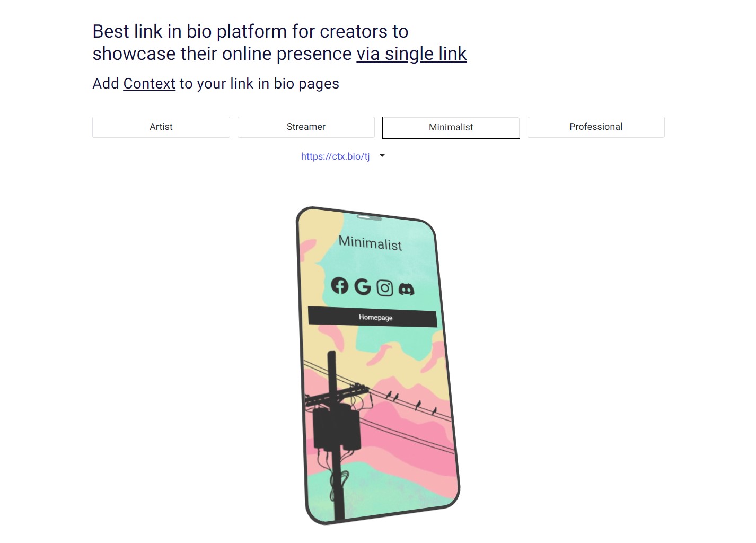Click the transformer box on the pole

[337, 427]
